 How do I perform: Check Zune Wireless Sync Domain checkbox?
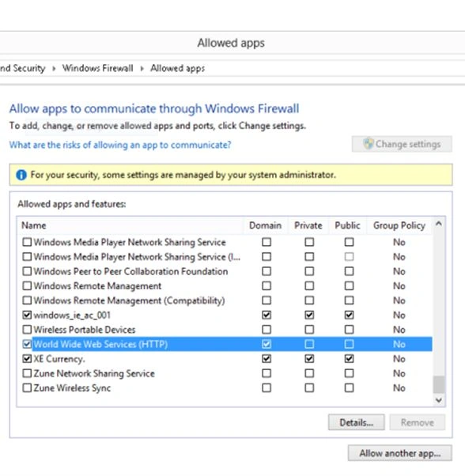(x=267, y=388)
